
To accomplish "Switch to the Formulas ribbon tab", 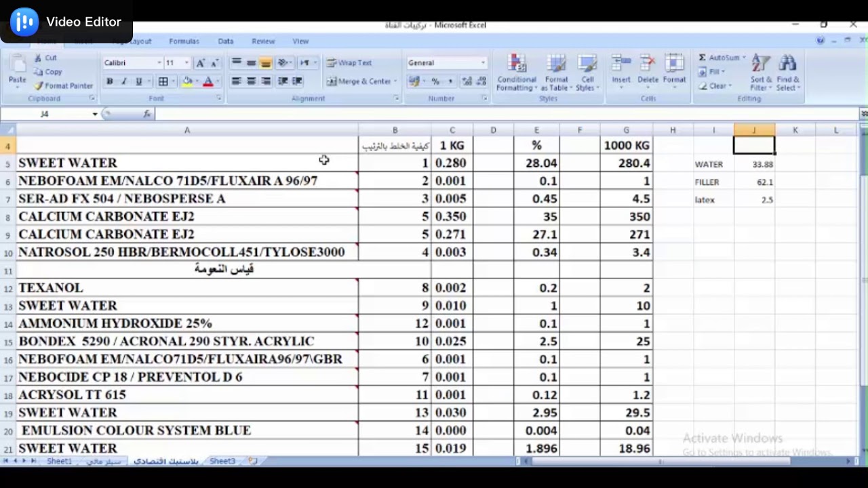I will tap(184, 41).
